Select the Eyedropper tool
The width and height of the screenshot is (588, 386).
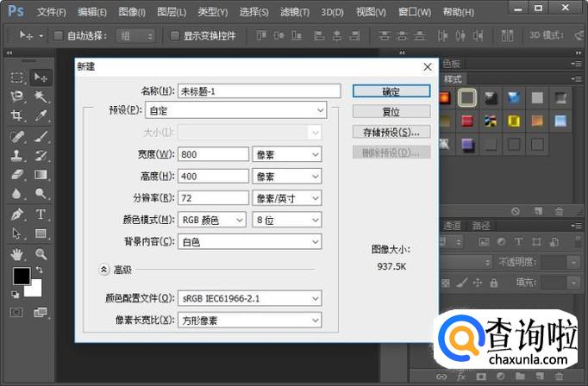tap(41, 115)
